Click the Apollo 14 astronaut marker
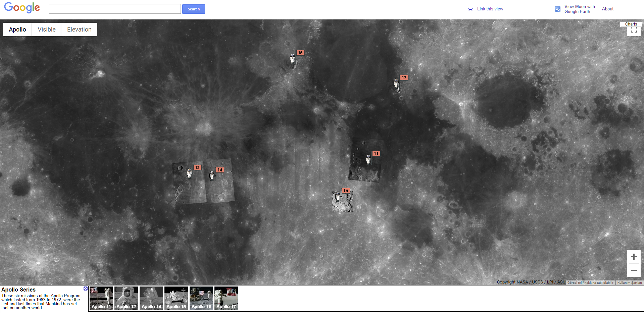Viewport: 644px width, 313px height. 212,175
